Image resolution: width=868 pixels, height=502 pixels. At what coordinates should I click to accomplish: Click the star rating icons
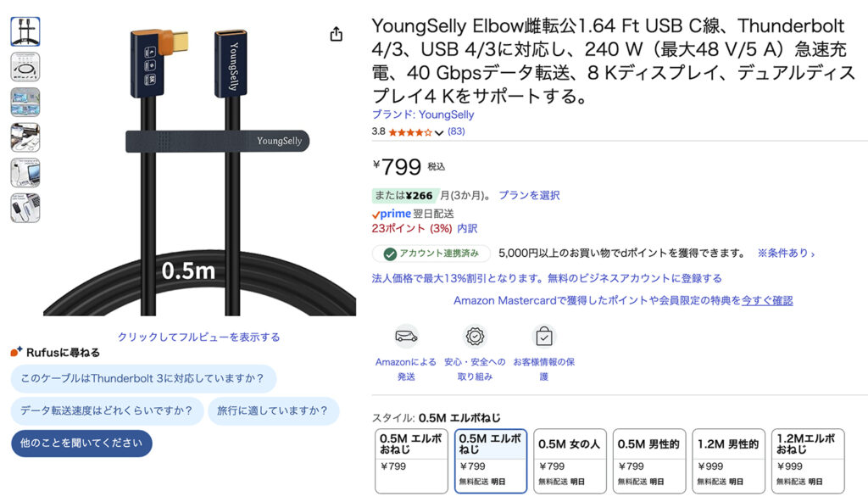(409, 132)
